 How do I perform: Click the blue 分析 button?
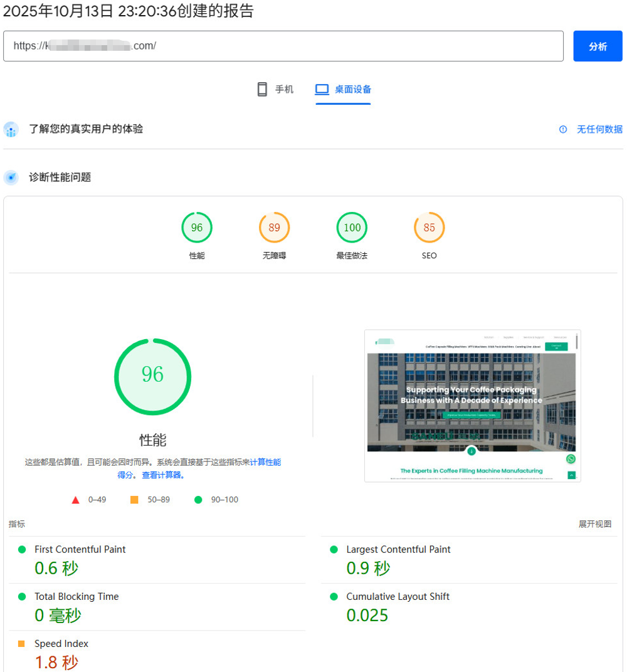598,46
